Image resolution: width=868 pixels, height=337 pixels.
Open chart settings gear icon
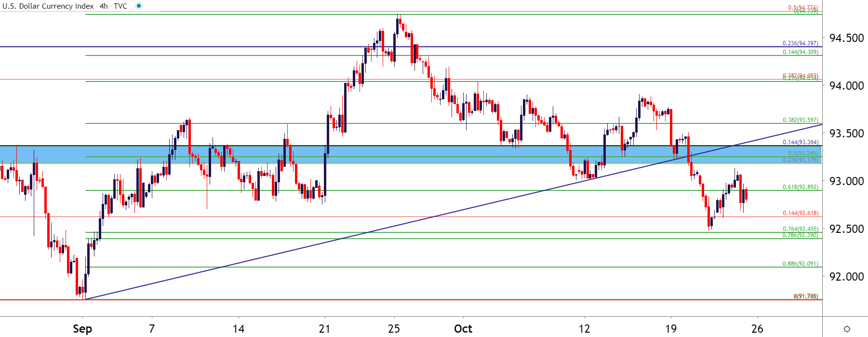coord(847,329)
